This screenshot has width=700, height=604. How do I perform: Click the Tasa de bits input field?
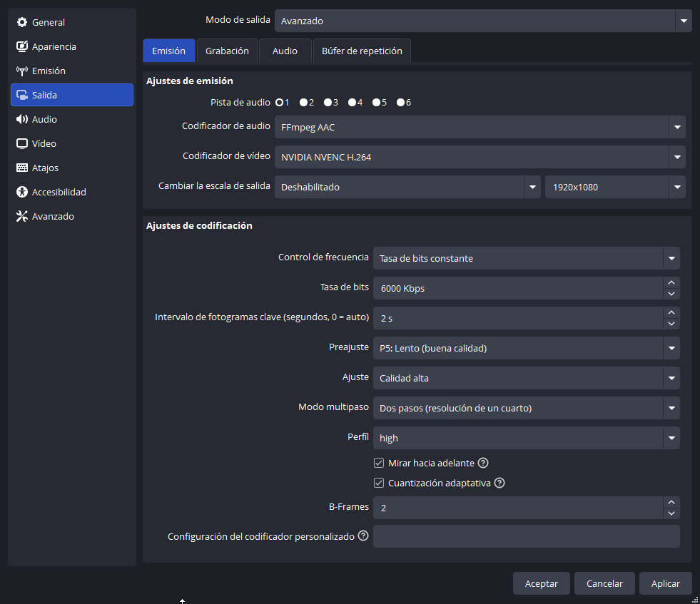pos(518,288)
